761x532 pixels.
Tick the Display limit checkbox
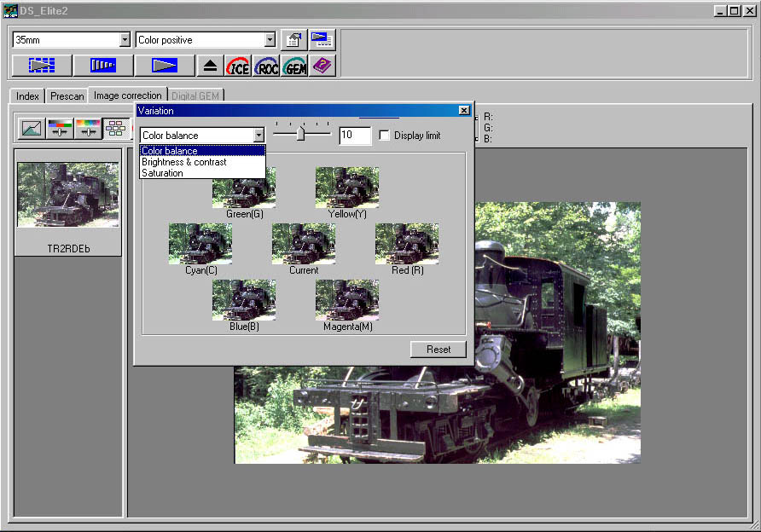pyautogui.click(x=384, y=136)
